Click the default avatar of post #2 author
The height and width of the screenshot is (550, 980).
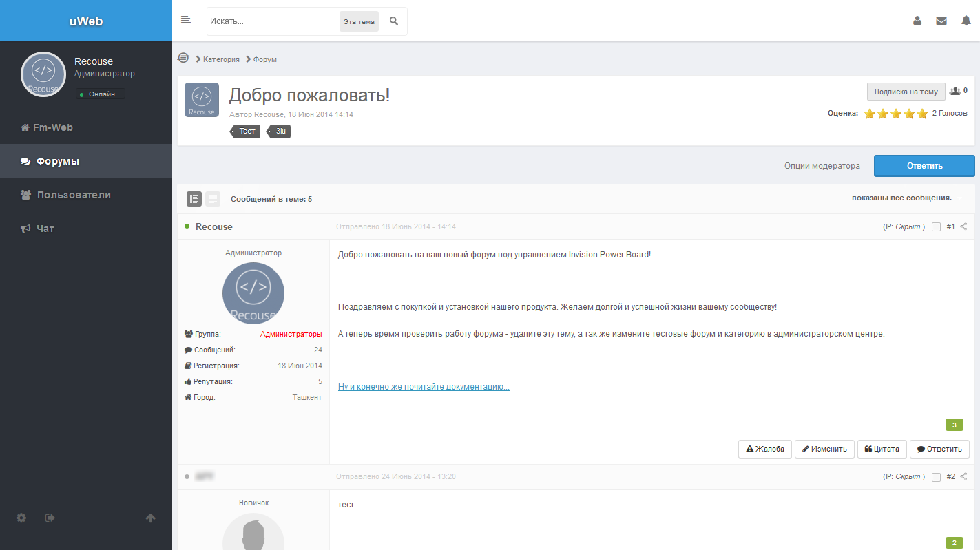[x=253, y=531]
